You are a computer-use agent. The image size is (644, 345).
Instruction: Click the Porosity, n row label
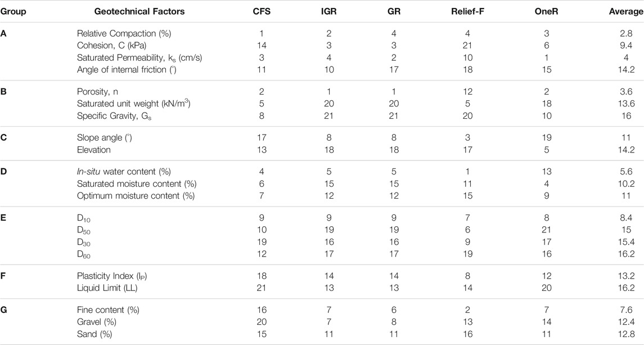[97, 92]
